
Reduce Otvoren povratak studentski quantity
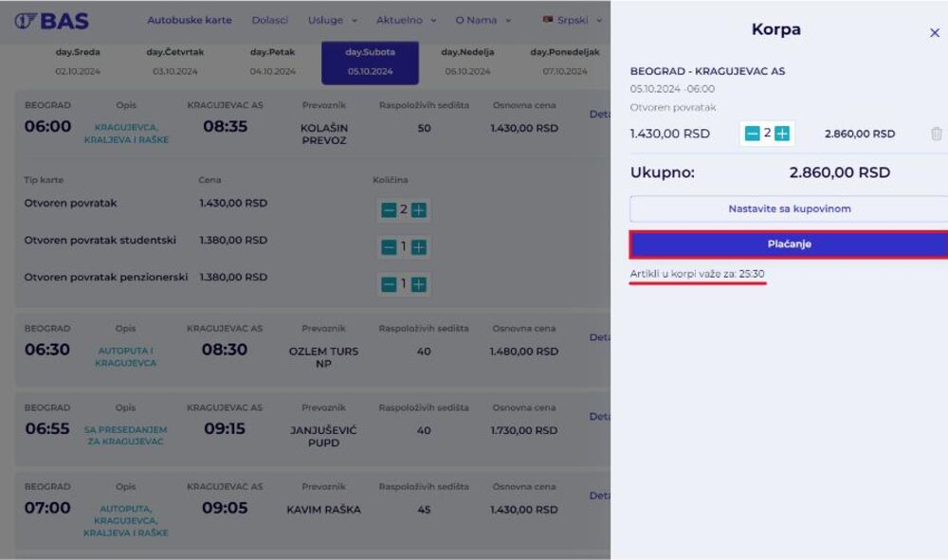click(389, 247)
